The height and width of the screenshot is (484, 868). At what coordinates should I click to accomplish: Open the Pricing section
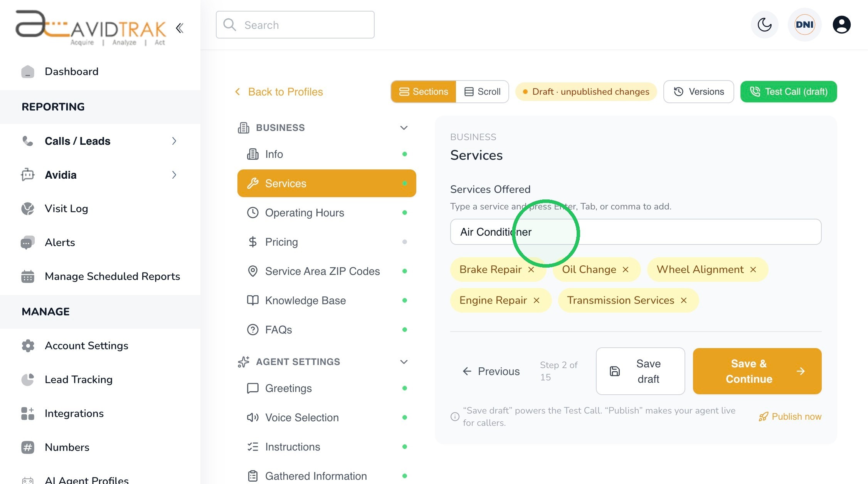[327, 242]
